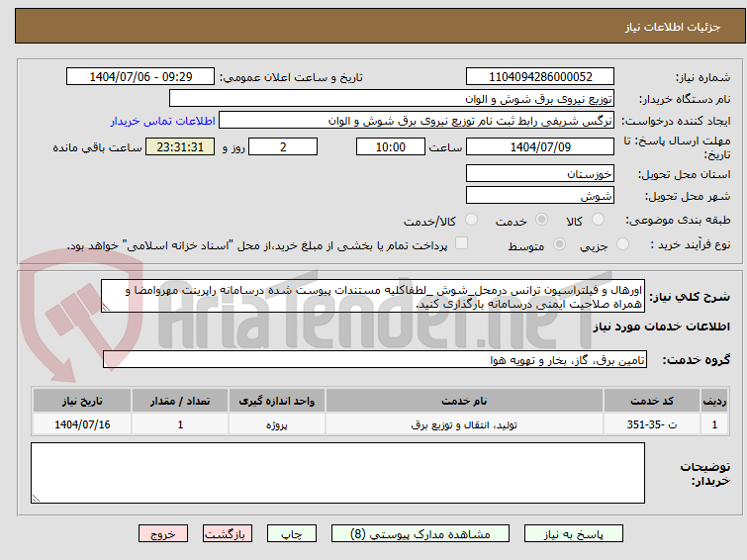
Task: Click the ردیف column header
Action: coord(714,401)
